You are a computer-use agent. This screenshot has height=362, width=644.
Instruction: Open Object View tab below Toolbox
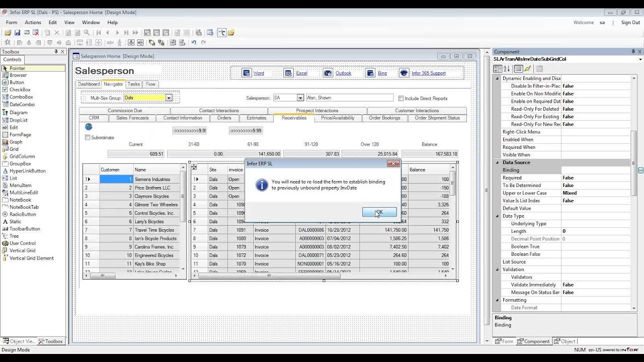pyautogui.click(x=19, y=341)
